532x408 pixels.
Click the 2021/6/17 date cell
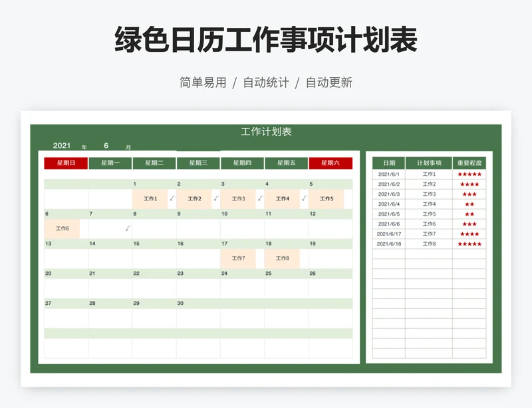(x=388, y=234)
